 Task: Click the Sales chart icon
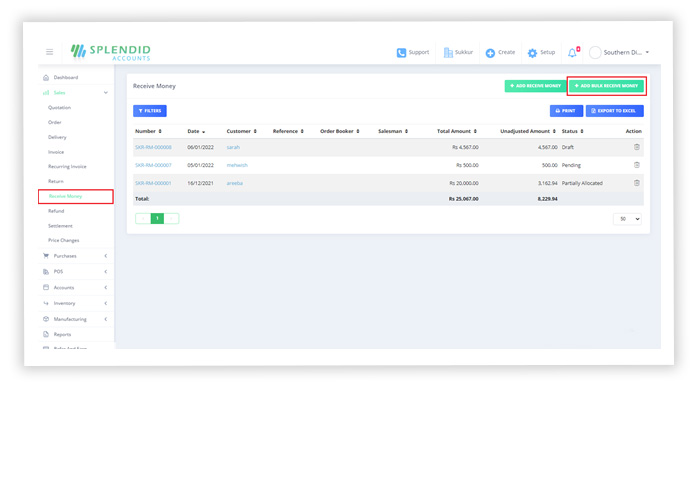coord(46,93)
